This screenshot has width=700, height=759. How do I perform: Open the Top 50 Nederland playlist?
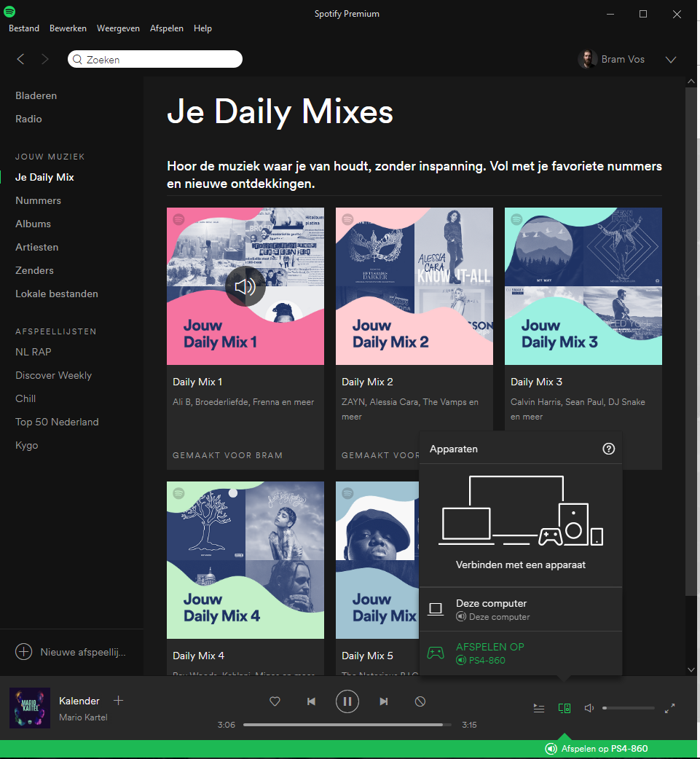point(57,422)
